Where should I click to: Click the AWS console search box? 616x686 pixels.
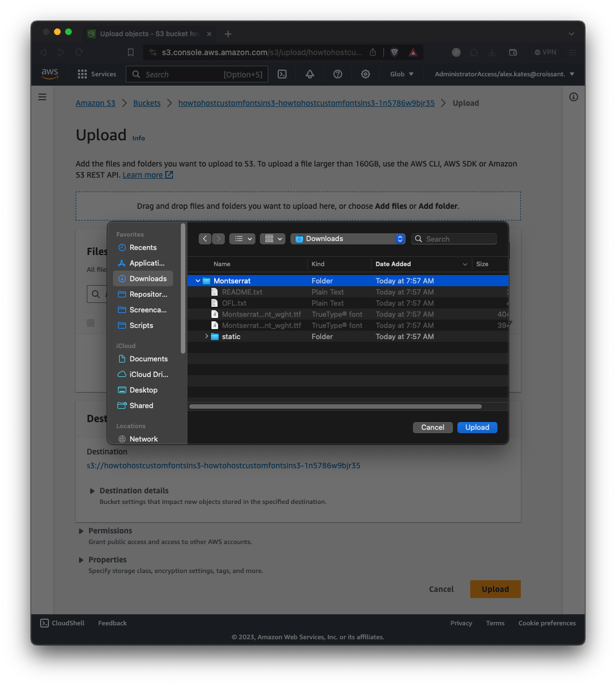tap(197, 74)
